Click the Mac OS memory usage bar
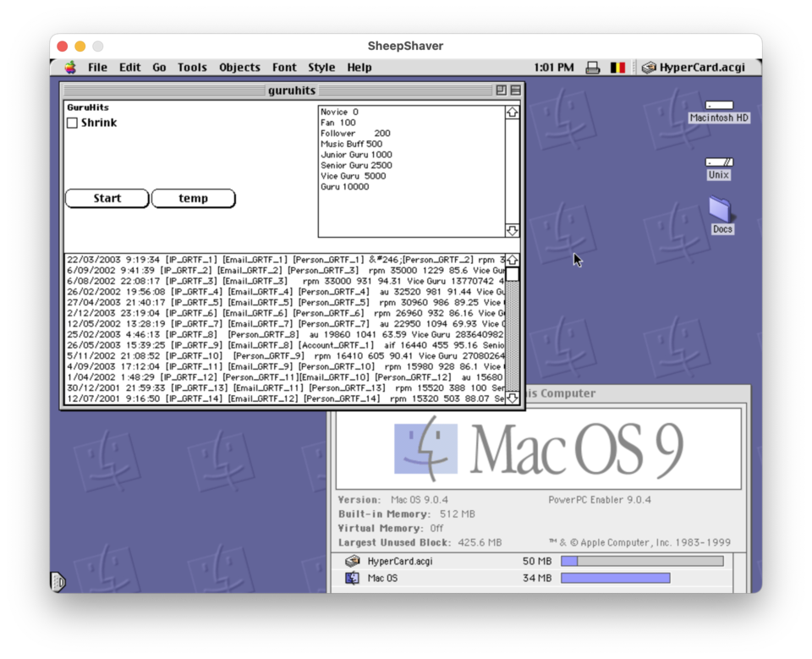 click(x=616, y=578)
